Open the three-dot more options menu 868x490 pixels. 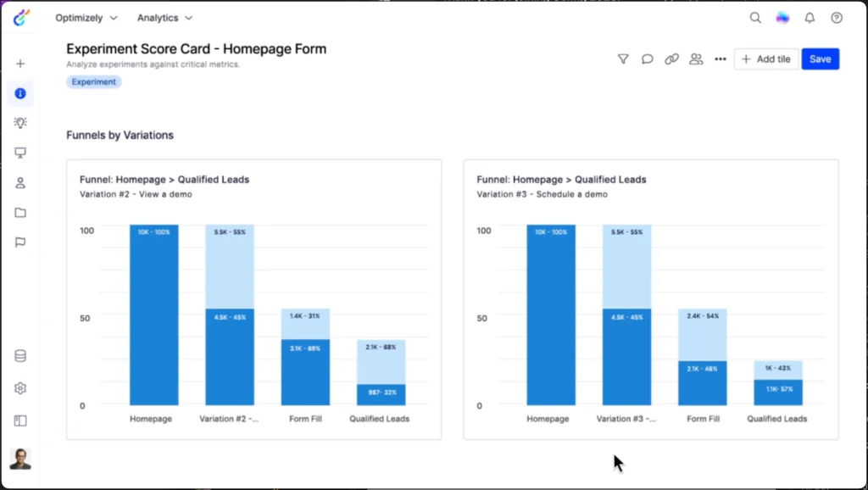[x=721, y=58]
